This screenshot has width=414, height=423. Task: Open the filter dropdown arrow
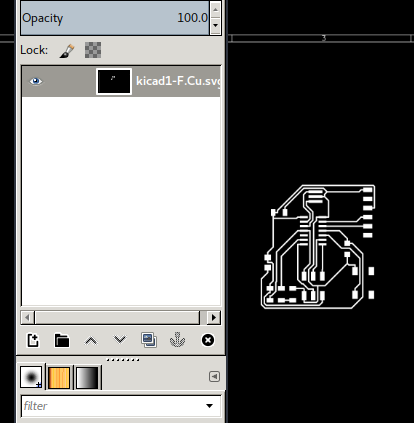click(x=209, y=406)
